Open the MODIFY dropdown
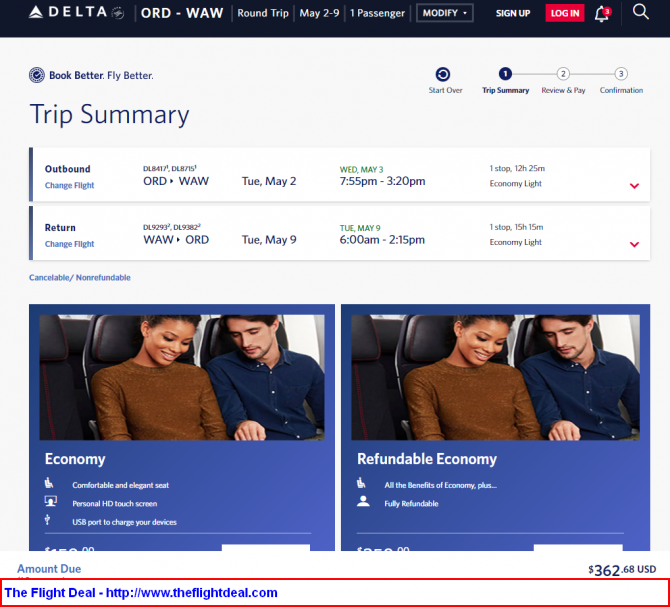Image resolution: width=670 pixels, height=607 pixels. click(444, 13)
